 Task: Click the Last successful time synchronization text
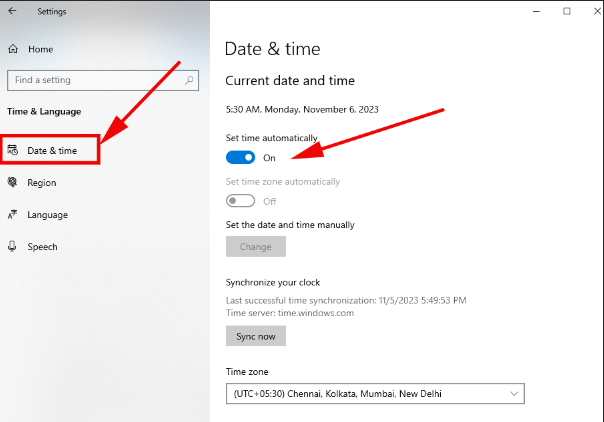tap(346, 300)
